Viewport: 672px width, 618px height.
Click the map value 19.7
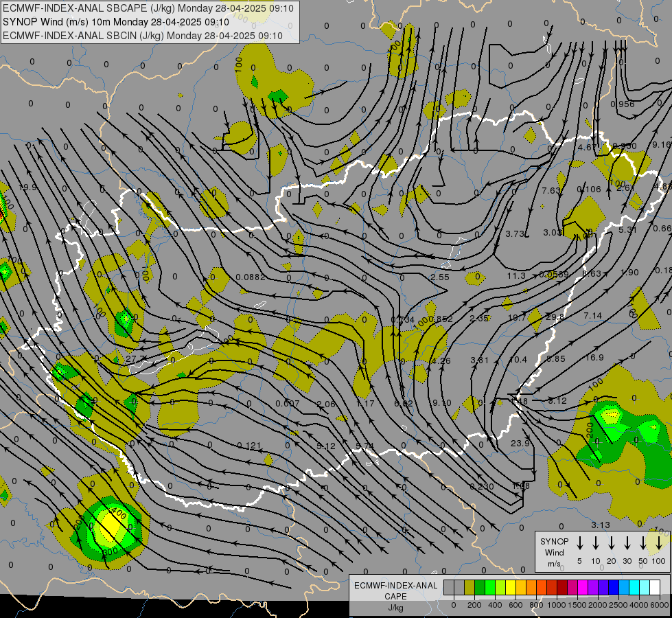pos(516,317)
